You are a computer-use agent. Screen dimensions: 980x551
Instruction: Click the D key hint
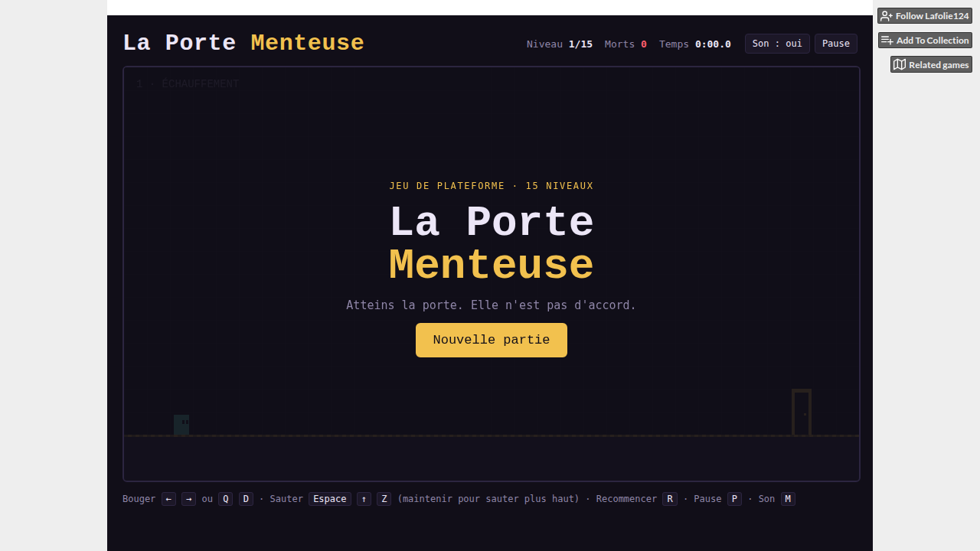pos(246,499)
